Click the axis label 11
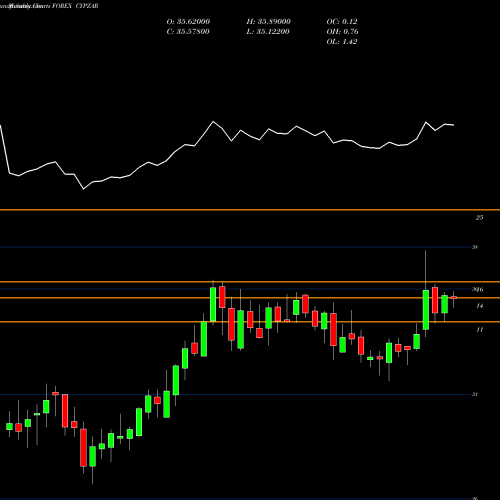Image resolution: width=500 pixels, height=500 pixels. point(479,330)
